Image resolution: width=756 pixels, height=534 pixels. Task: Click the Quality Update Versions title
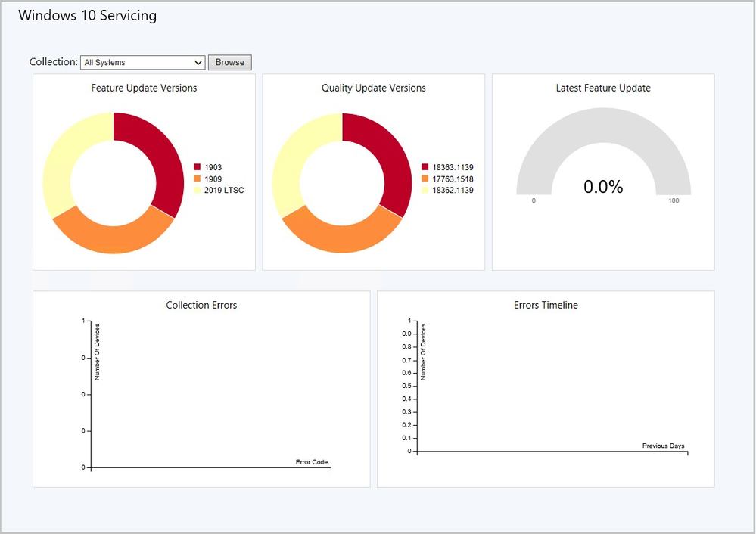pos(374,88)
